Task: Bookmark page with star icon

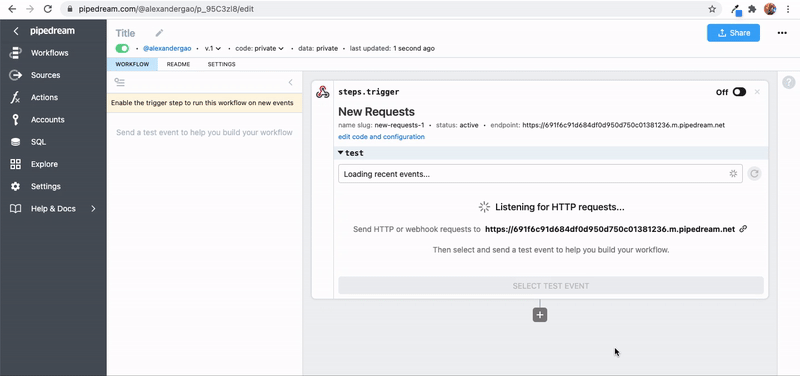Action: point(712,9)
